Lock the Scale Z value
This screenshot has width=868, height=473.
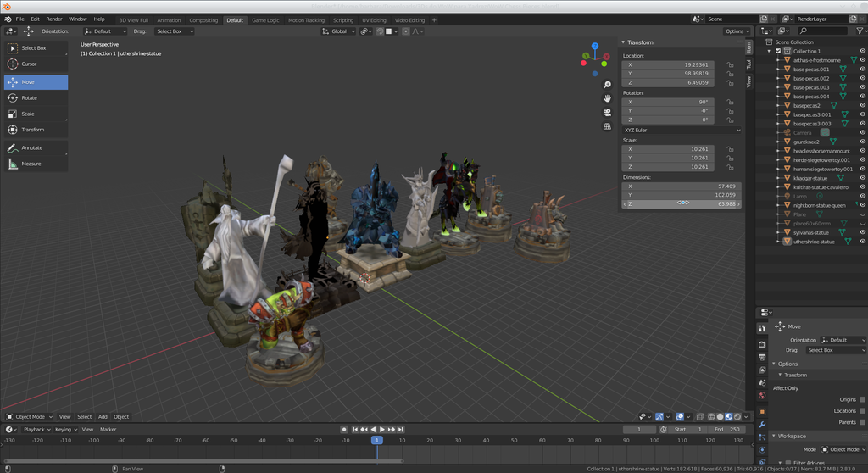pos(730,167)
